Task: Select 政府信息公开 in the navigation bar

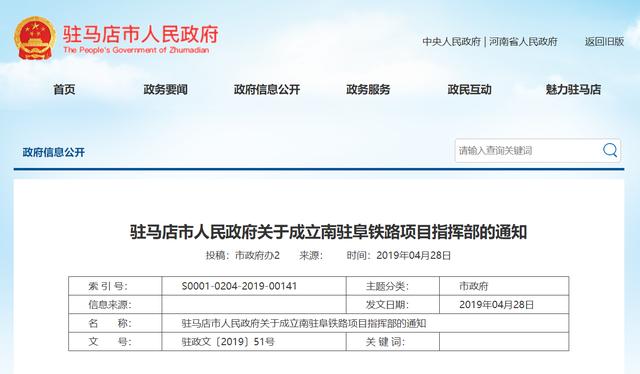Action: tap(267, 89)
